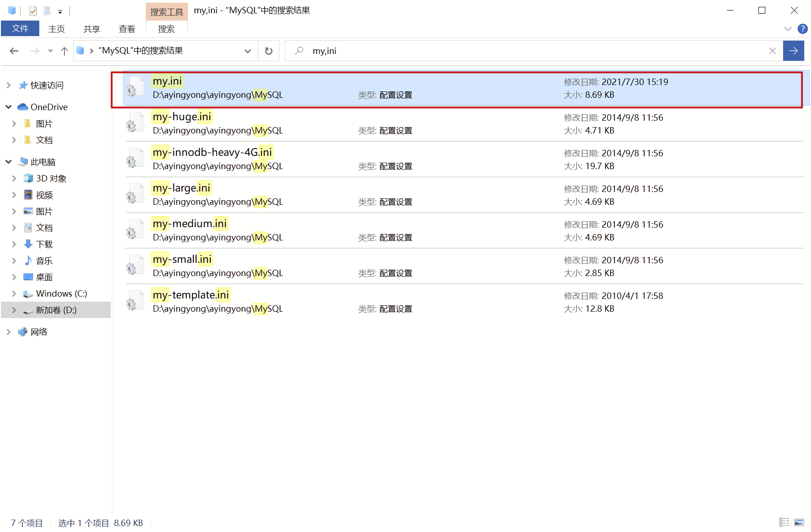Go forward with the right arrow
Screen dimensions: 811x532
(35, 51)
